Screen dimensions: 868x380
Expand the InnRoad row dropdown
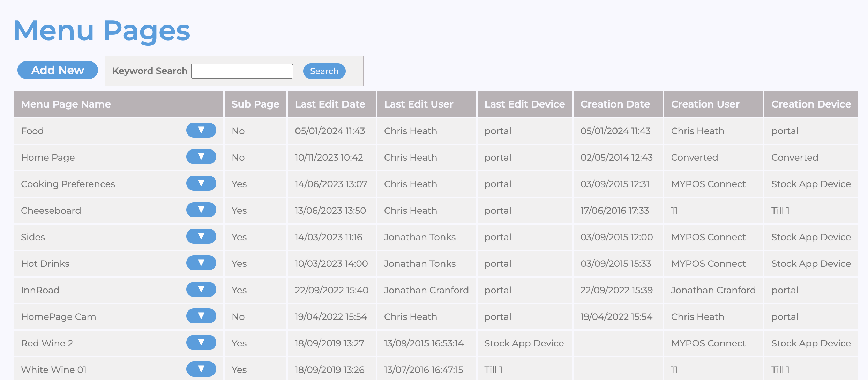pyautogui.click(x=201, y=290)
